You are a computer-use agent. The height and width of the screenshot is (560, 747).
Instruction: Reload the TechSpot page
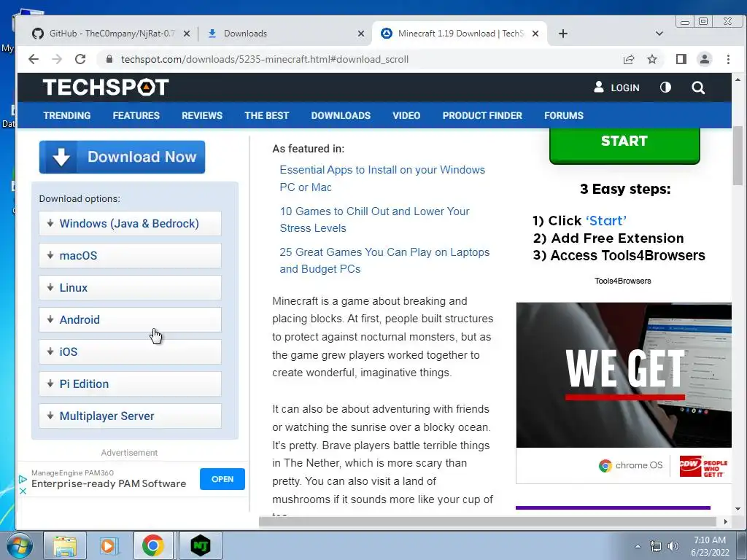click(80, 59)
